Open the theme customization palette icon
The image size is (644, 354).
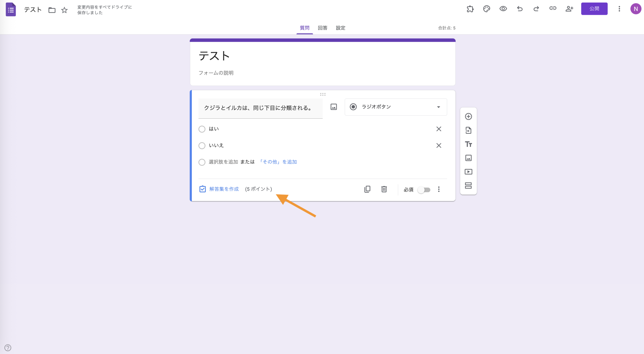coord(487,9)
